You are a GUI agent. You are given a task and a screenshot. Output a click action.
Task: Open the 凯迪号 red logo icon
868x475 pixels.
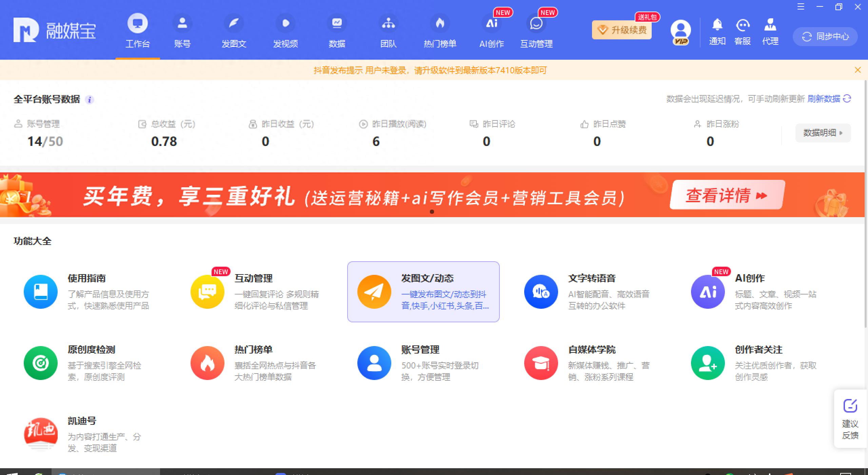[41, 434]
